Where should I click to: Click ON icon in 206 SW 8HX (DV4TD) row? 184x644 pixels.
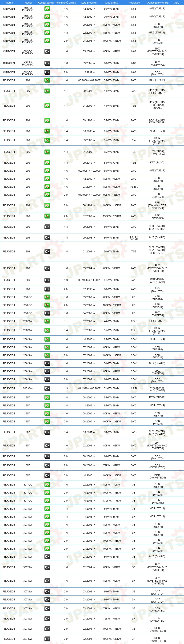pos(47,364)
